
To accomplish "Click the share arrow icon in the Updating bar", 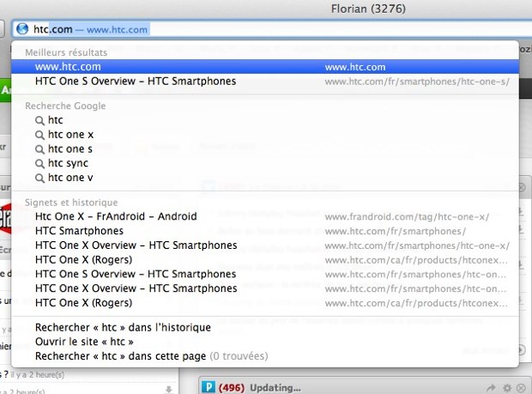I will (x=491, y=387).
